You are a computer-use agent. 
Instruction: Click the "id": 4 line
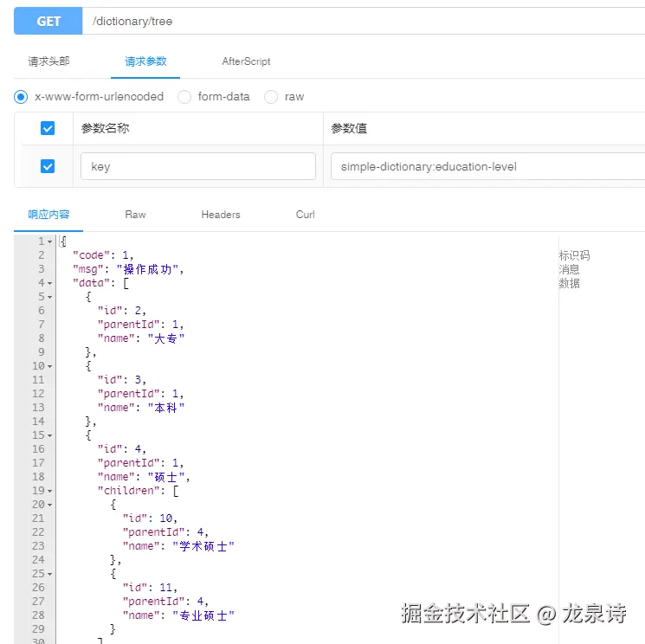coord(122,449)
